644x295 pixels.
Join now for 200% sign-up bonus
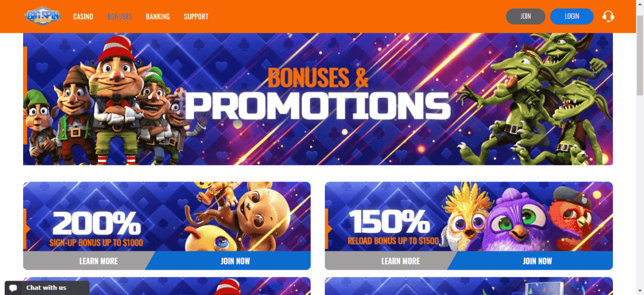click(235, 261)
